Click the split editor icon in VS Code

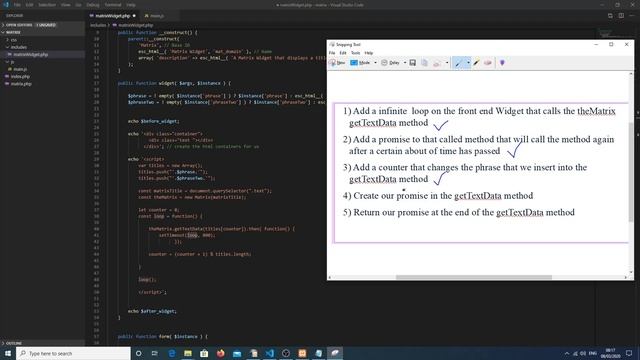pos(621,16)
